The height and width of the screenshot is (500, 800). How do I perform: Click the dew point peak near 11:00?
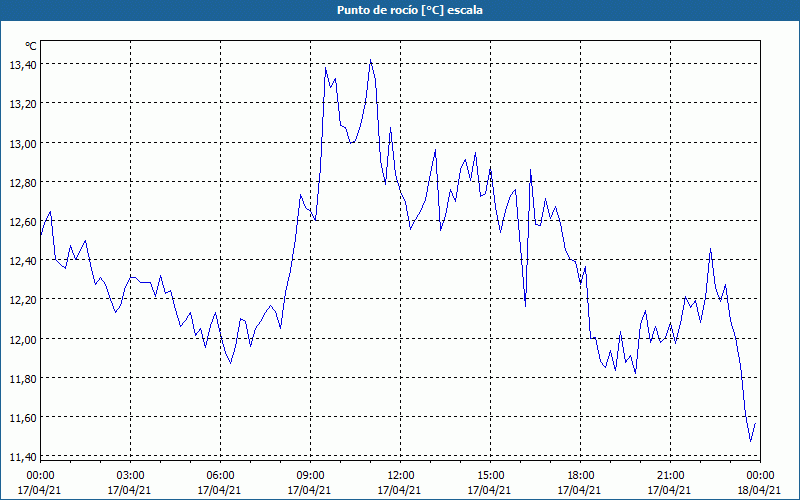pos(371,60)
